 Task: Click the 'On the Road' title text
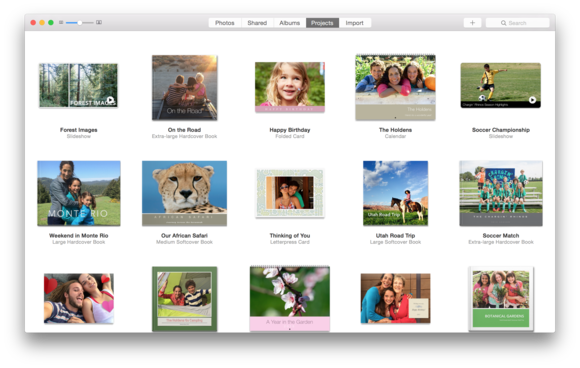pos(184,130)
